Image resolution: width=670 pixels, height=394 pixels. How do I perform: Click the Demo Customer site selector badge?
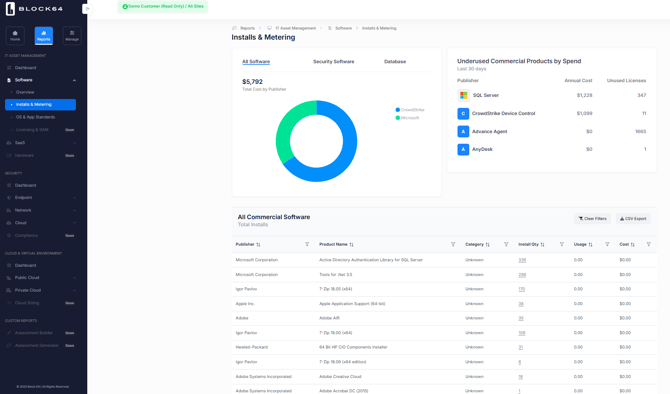click(163, 6)
